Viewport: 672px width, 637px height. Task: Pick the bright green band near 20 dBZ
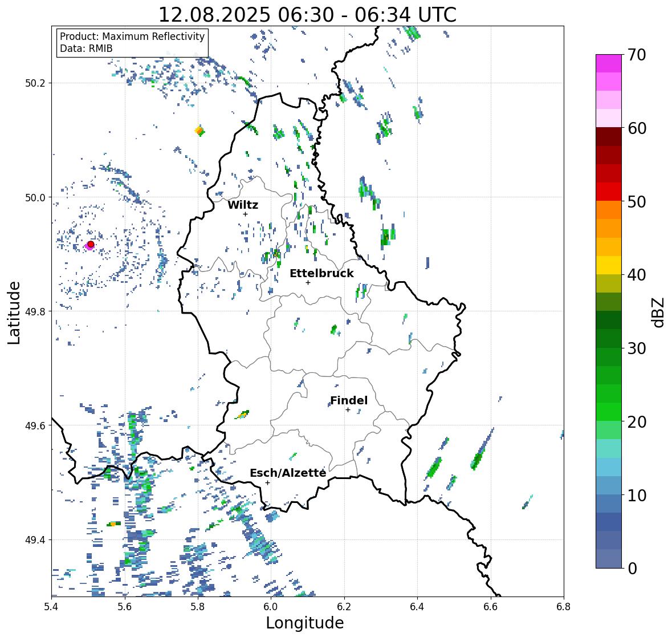(x=609, y=412)
